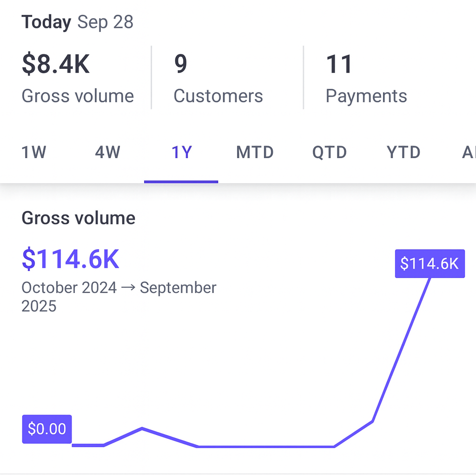Switch to the 4W time range tab
The width and height of the screenshot is (476, 476).
[108, 152]
